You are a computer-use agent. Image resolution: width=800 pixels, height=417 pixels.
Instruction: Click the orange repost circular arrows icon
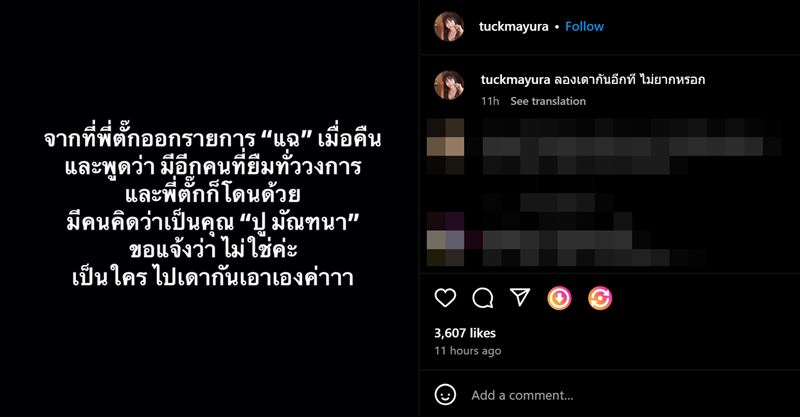coord(600,298)
